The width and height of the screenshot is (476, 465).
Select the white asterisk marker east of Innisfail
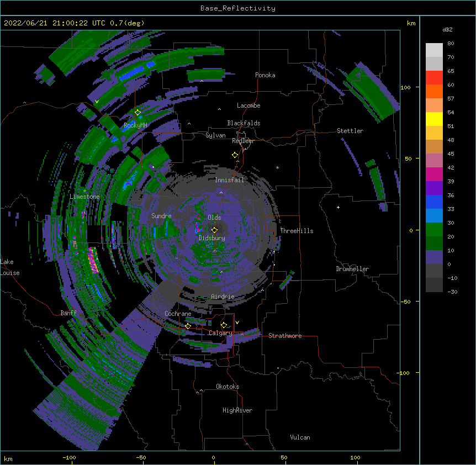pyautogui.click(x=277, y=167)
